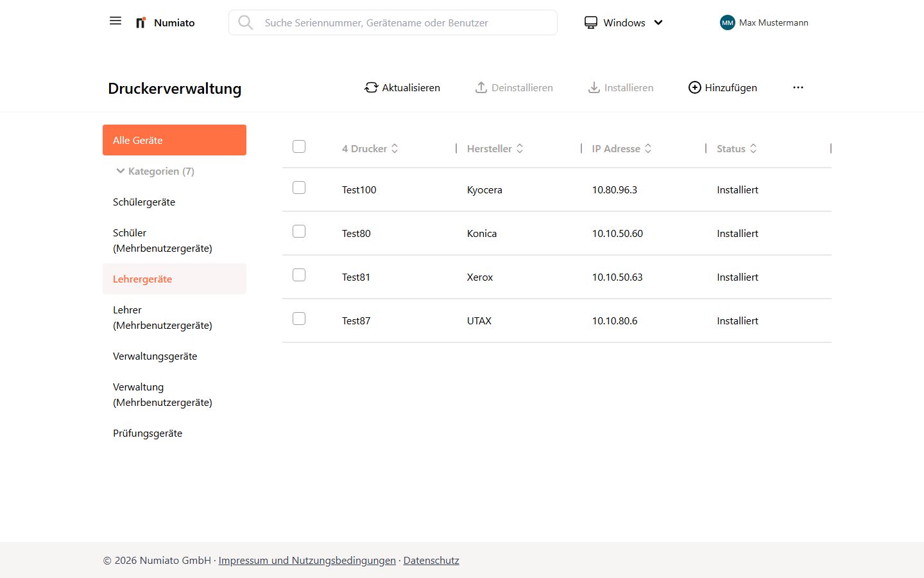Open the Prüfungsgeräte category

tap(148, 433)
